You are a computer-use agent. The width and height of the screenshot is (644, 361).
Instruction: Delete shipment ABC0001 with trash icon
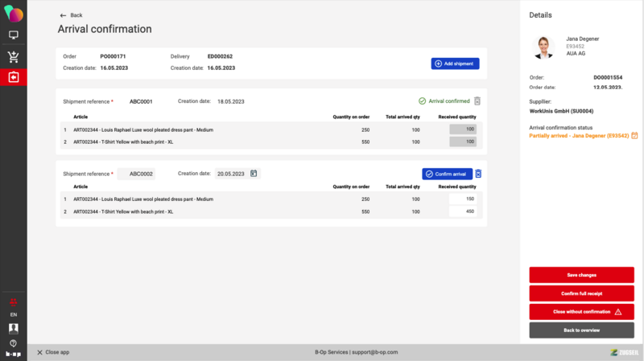[x=477, y=101]
